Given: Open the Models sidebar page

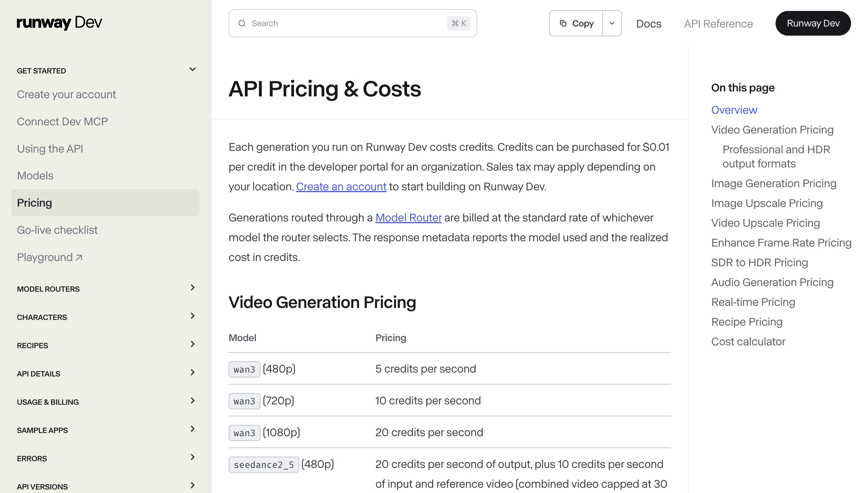Looking at the screenshot, I should point(35,176).
